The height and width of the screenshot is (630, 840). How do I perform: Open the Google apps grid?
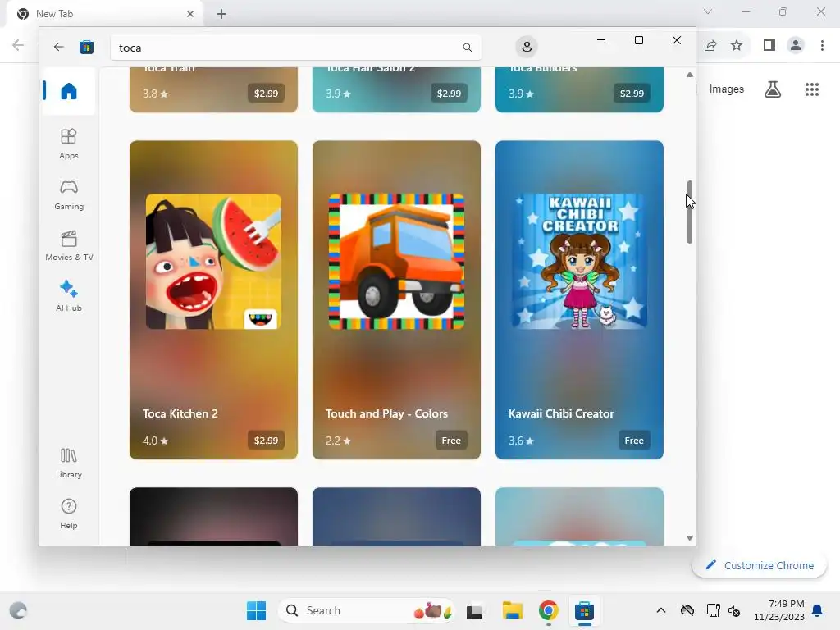pyautogui.click(x=812, y=89)
